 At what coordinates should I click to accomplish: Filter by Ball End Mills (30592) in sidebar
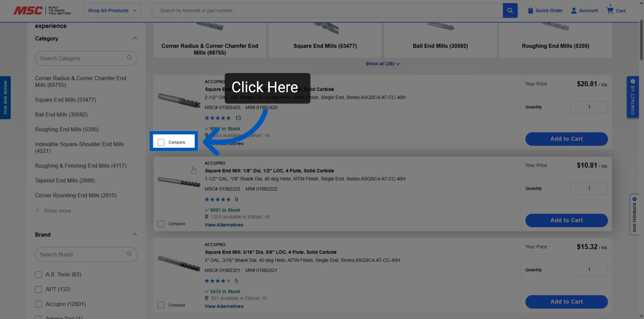point(61,114)
